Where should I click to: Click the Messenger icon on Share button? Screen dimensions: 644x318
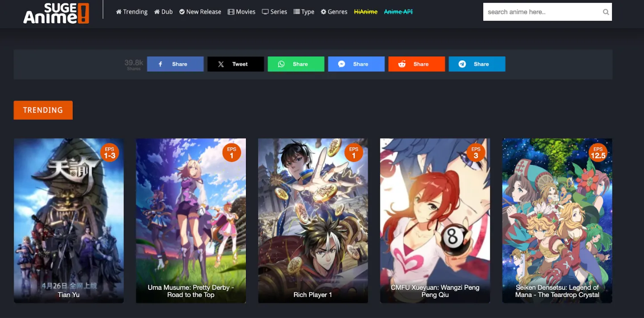[342, 64]
